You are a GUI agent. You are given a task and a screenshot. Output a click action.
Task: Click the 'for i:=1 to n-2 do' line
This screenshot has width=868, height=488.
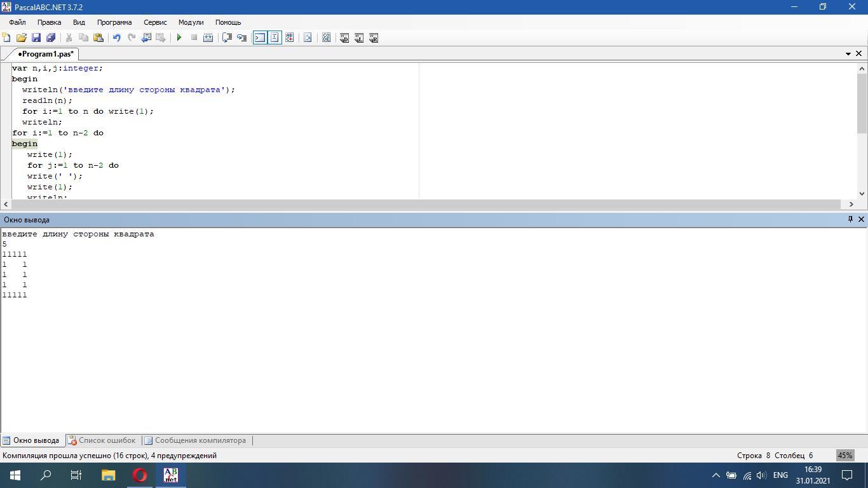point(57,133)
